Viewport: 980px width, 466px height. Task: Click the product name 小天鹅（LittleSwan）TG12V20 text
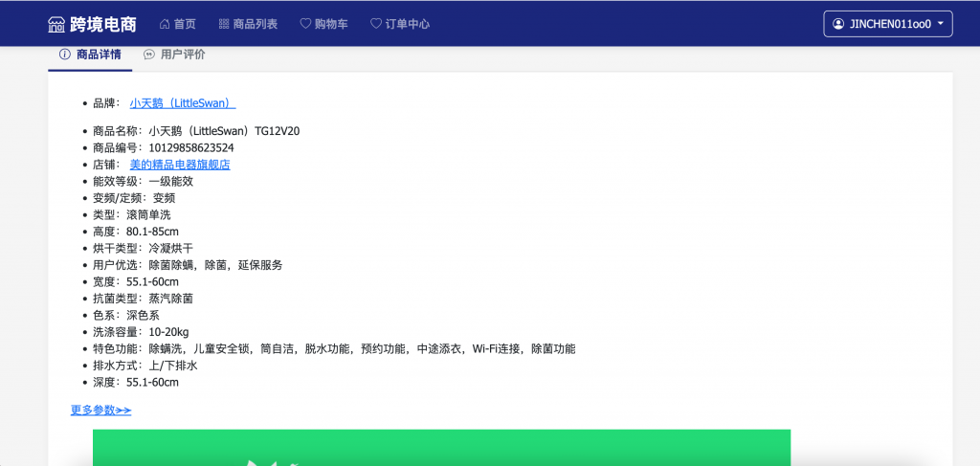224,131
